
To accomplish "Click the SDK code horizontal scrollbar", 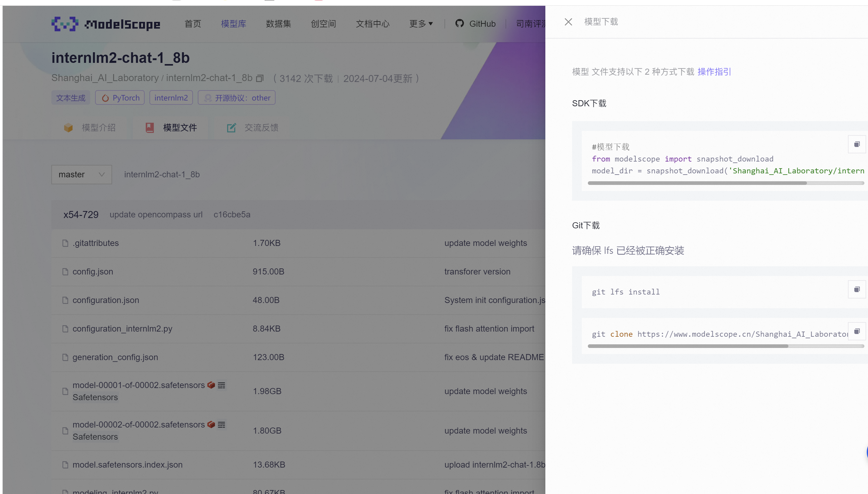I will pyautogui.click(x=697, y=183).
